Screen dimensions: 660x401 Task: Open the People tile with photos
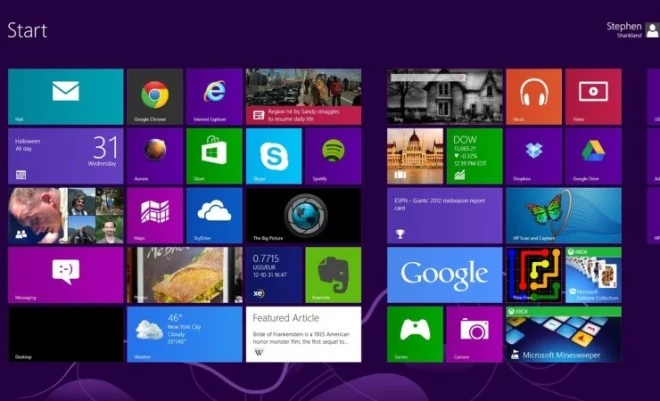point(66,215)
